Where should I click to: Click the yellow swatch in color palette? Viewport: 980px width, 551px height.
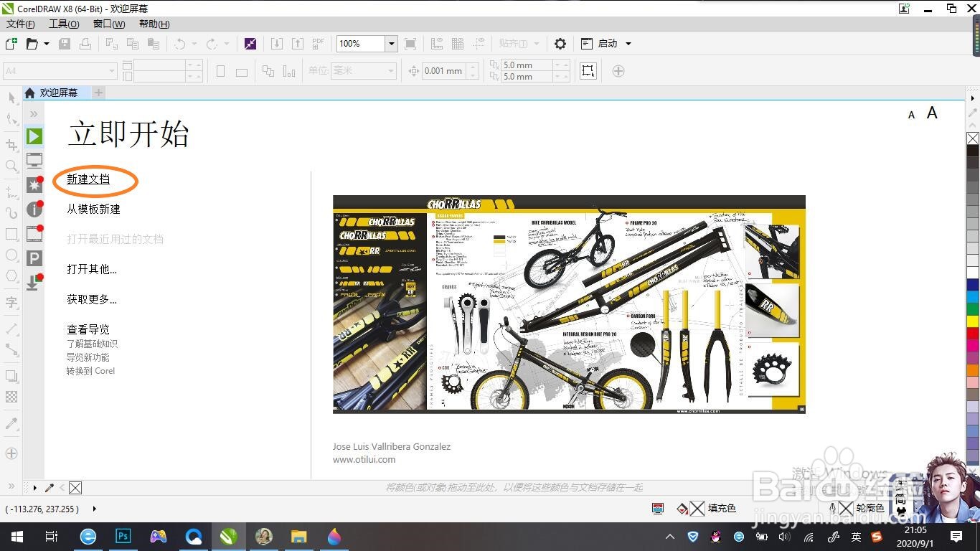(973, 321)
